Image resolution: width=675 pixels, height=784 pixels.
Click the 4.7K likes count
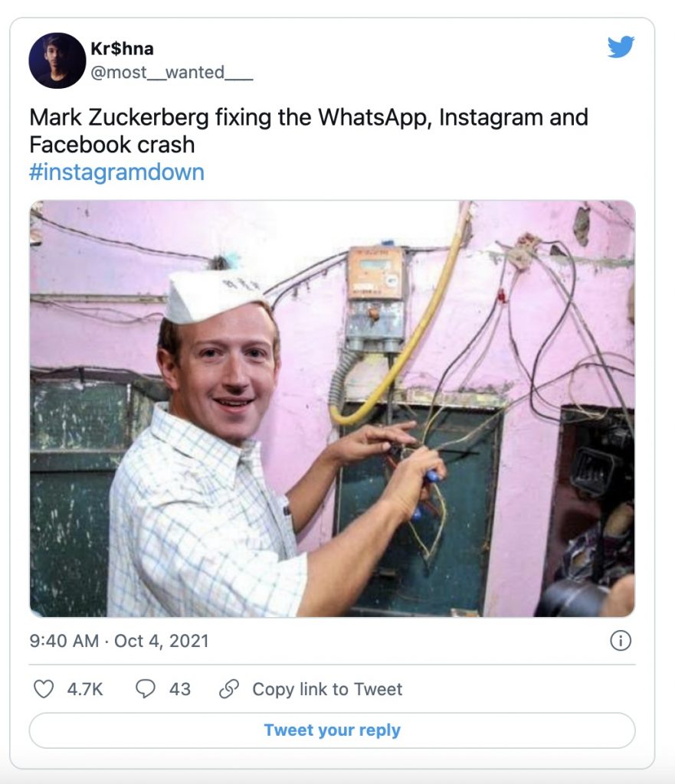(x=85, y=689)
